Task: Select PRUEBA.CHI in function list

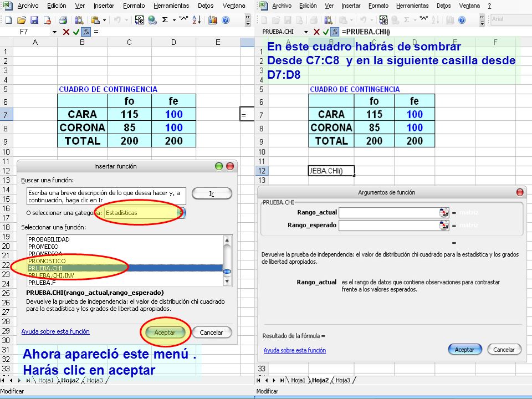Action: pyautogui.click(x=125, y=268)
